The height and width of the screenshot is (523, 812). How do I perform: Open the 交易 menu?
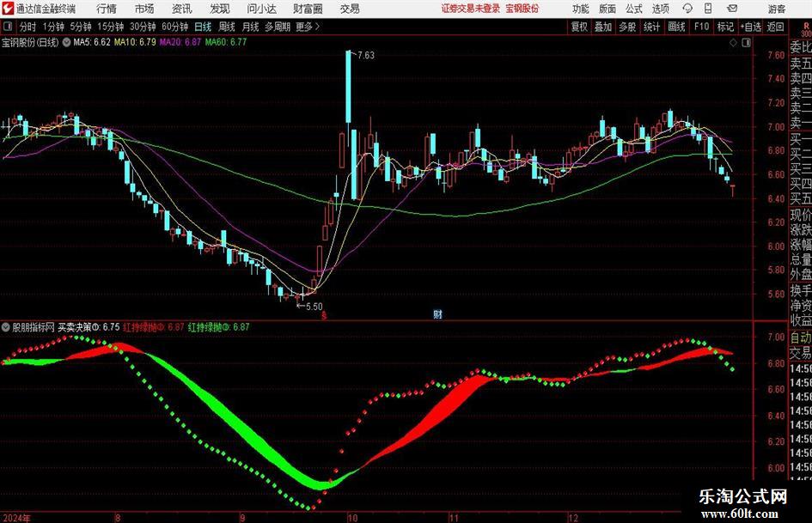coord(350,9)
